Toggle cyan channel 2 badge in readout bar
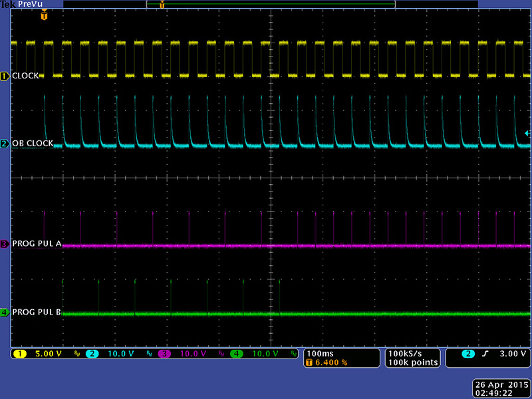This screenshot has height=399, width=532. click(90, 354)
